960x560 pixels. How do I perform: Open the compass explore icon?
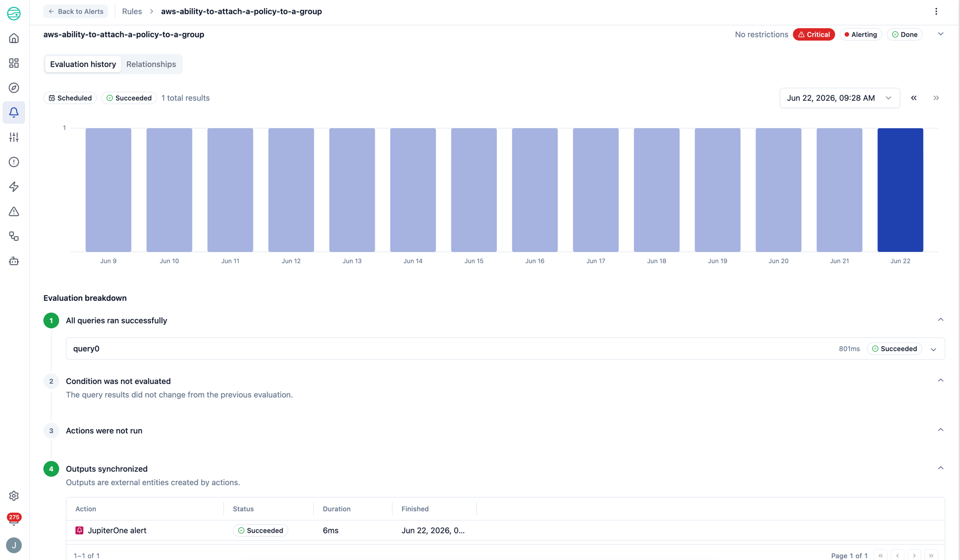pyautogui.click(x=14, y=88)
